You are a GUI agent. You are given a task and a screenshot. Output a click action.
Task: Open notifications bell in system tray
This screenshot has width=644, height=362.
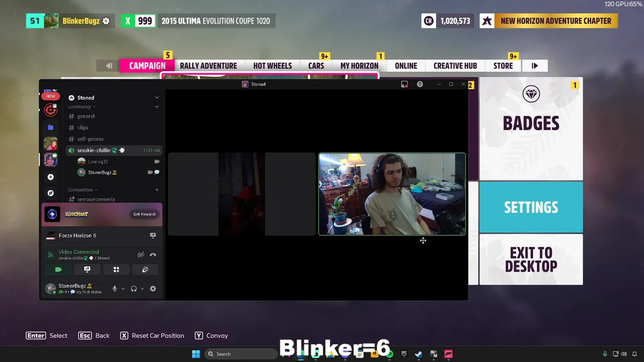point(634,354)
